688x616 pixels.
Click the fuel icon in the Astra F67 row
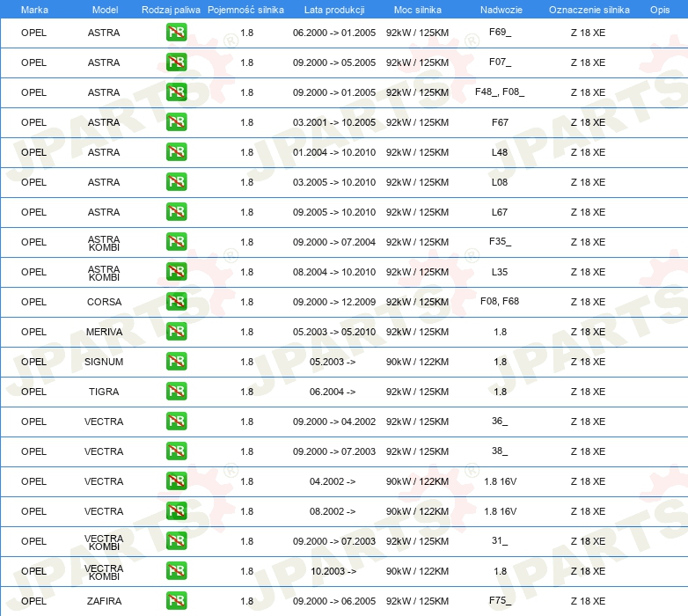click(176, 122)
